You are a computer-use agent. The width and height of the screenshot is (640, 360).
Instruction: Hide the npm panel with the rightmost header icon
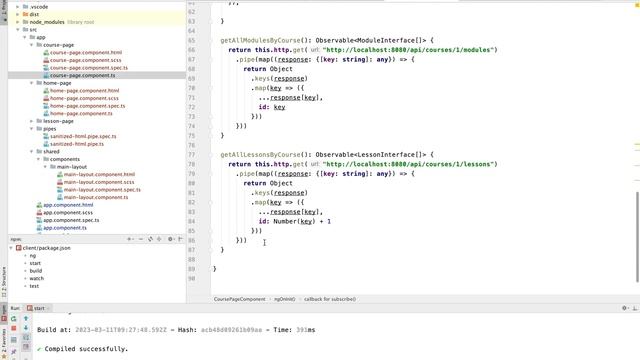[x=180, y=239]
